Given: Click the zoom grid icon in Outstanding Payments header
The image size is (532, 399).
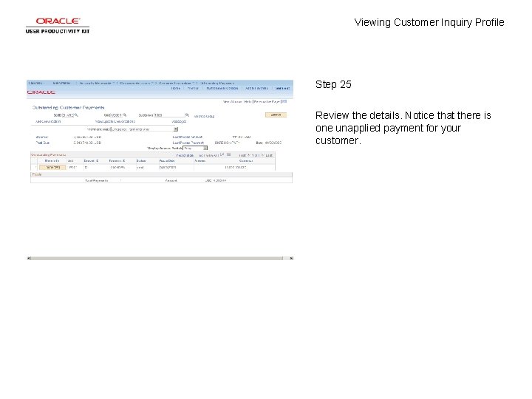Looking at the screenshot, I should tap(222, 154).
